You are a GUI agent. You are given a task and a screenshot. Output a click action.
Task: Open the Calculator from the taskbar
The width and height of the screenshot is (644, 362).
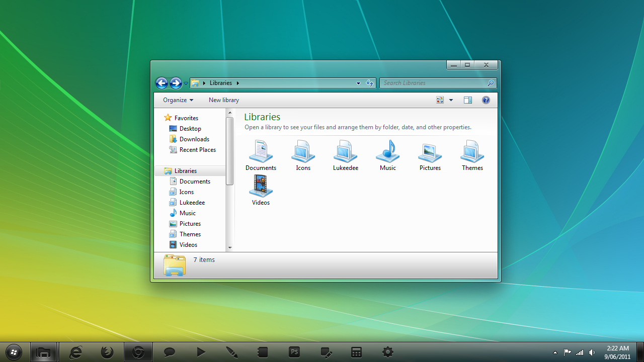point(357,352)
